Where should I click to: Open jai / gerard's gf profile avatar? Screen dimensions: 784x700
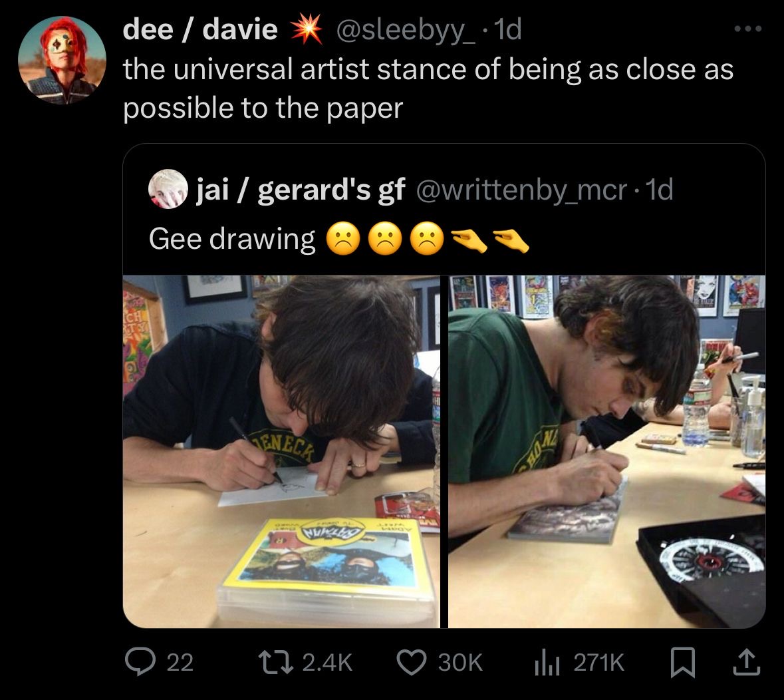168,189
